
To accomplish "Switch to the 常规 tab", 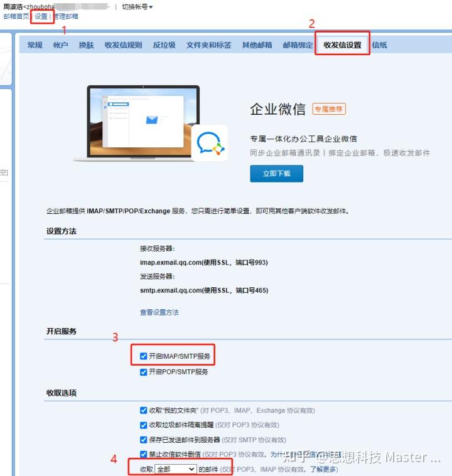I will click(35, 45).
